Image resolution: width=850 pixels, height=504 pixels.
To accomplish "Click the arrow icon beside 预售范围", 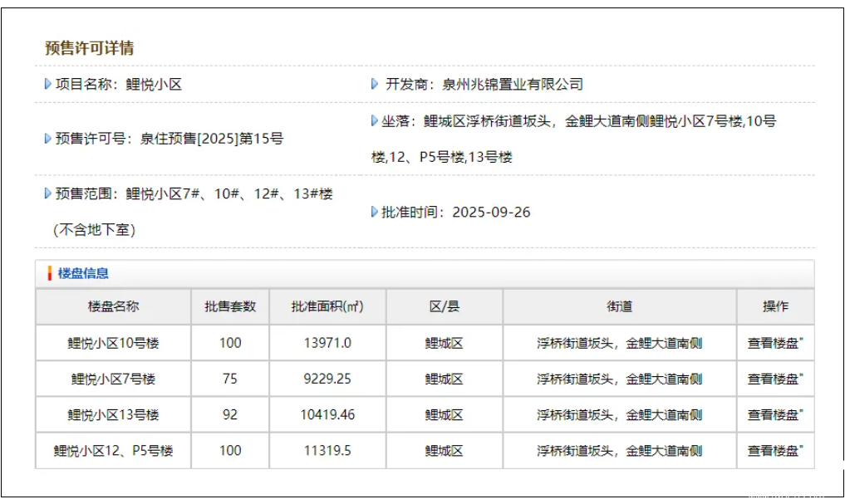I will coord(47,193).
